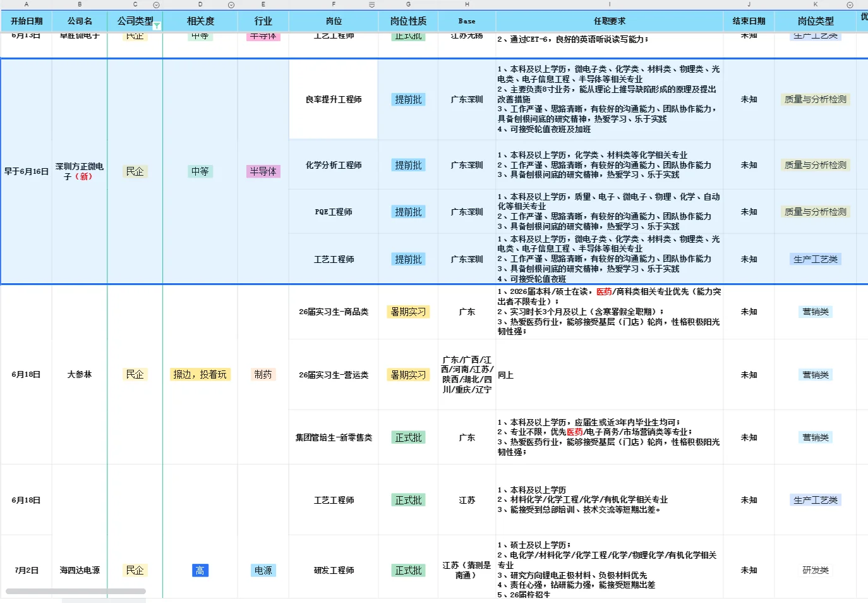The width and height of the screenshot is (868, 603).
Task: Click the 提前批 tag in 良率提升工程师 row
Action: [408, 99]
